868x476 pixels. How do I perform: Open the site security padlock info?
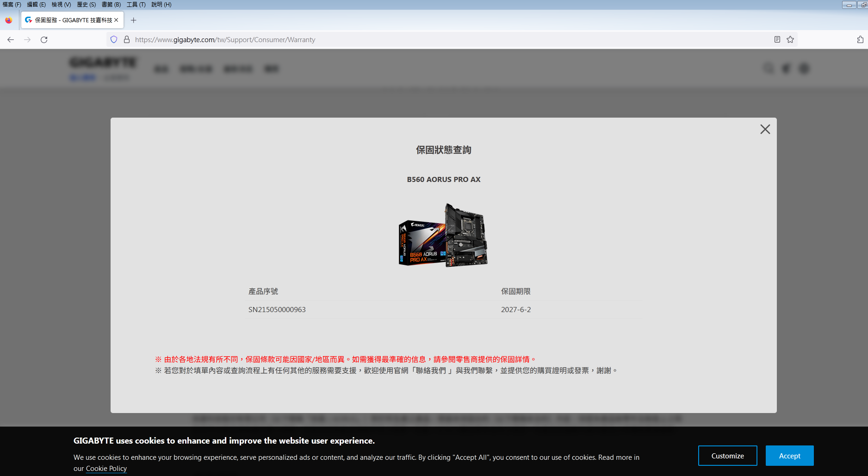[x=127, y=40]
